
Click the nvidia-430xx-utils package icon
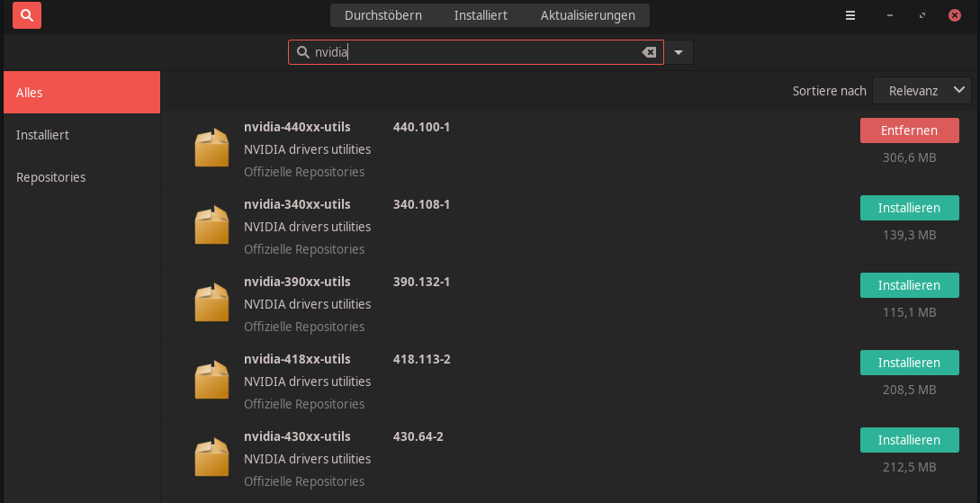point(211,458)
